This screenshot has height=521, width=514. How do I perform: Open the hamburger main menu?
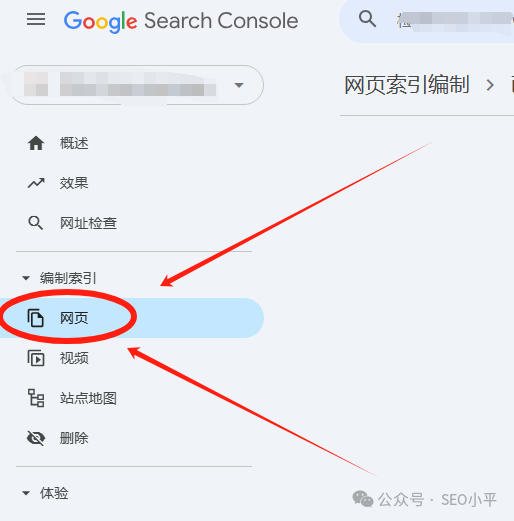pos(36,19)
